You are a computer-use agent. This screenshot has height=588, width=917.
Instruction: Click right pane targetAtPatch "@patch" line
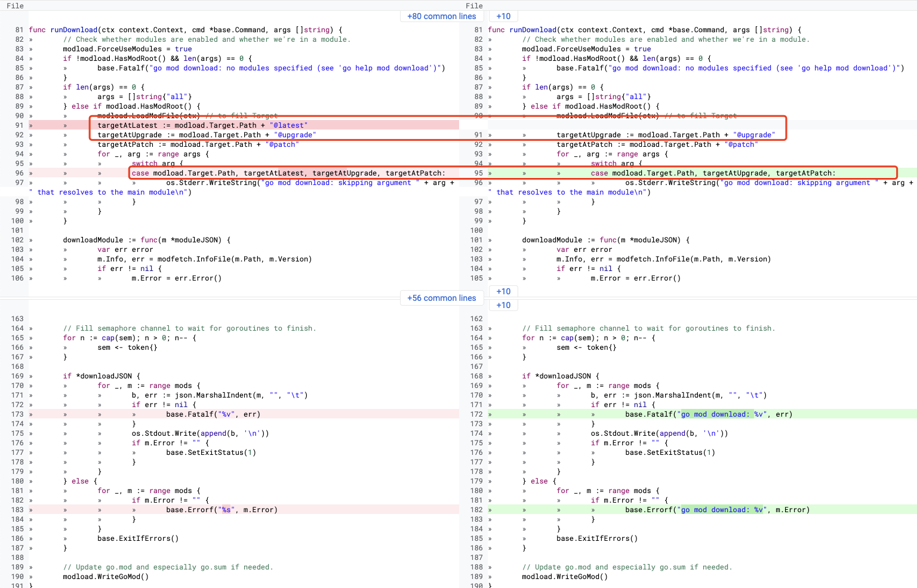click(x=657, y=144)
